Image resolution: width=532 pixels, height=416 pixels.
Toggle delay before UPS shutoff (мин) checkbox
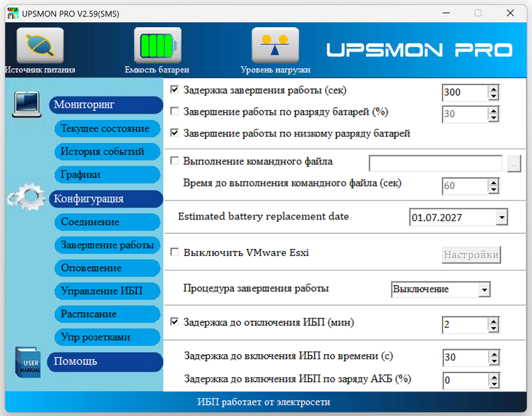tap(174, 322)
